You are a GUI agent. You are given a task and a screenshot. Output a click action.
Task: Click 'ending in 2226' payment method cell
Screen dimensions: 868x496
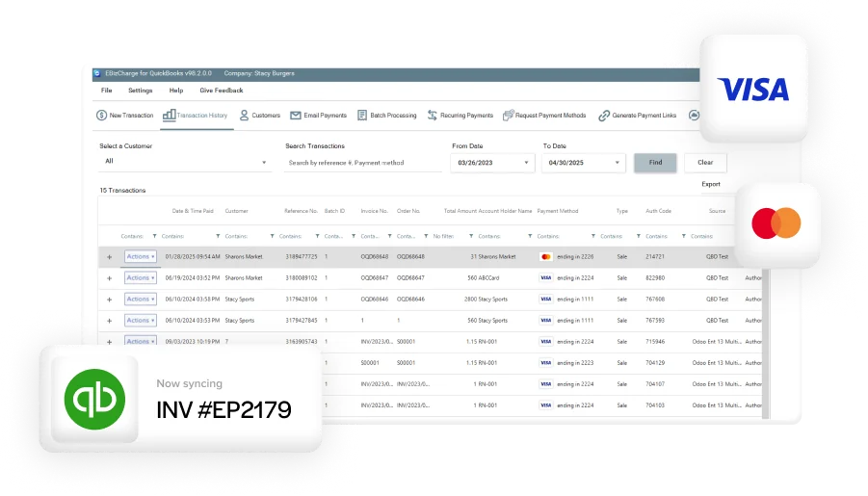575,257
